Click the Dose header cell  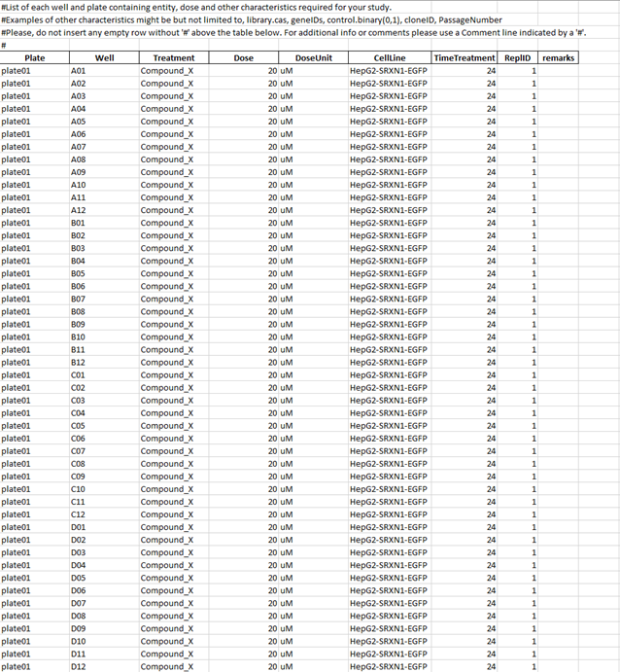click(244, 58)
